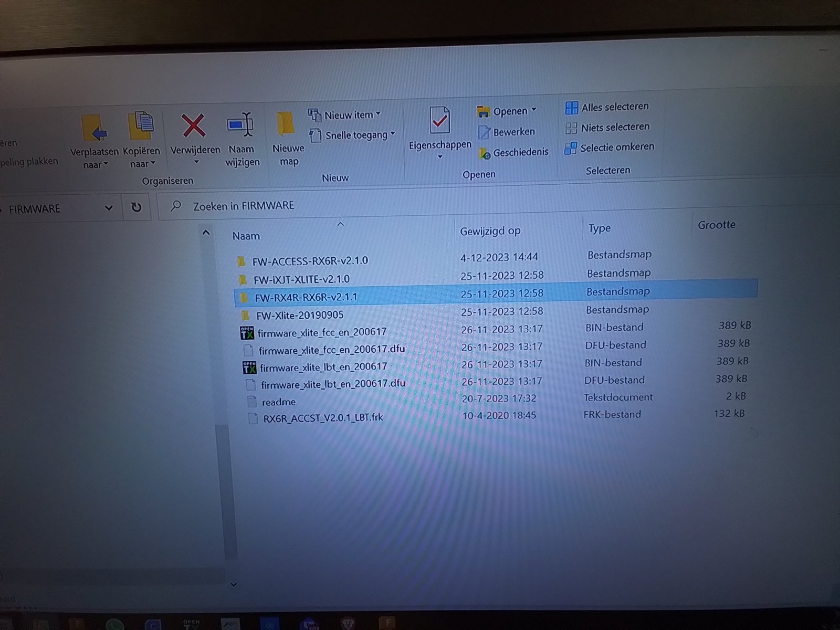Select firmware_xlite_fcc_en_200617 BIN file name
Screen dimensions: 840x630
tap(322, 332)
